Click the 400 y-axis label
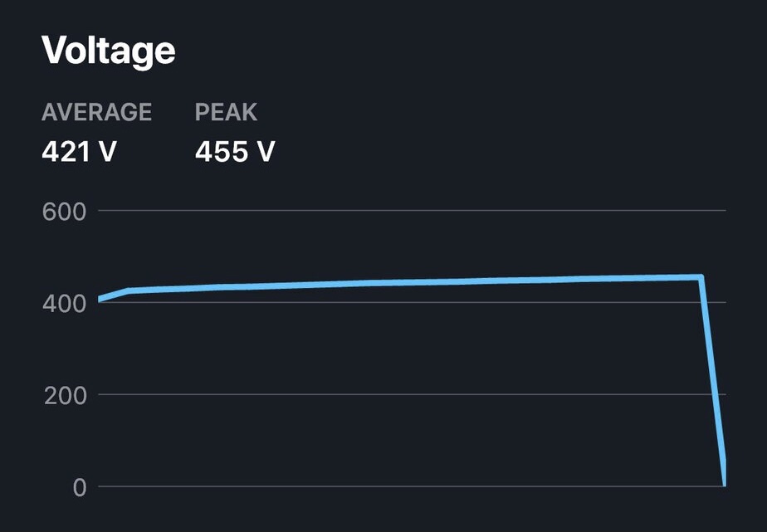Image resolution: width=767 pixels, height=532 pixels. click(x=65, y=304)
